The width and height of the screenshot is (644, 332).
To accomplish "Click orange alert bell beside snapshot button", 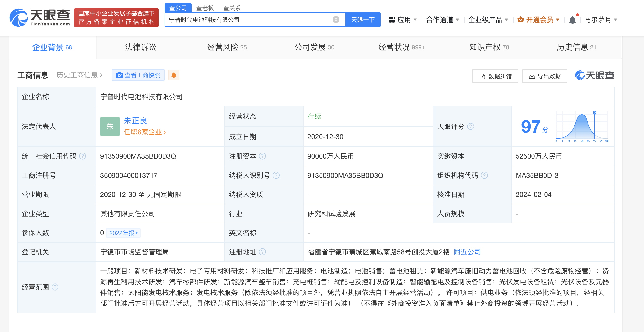I will 174,75.
